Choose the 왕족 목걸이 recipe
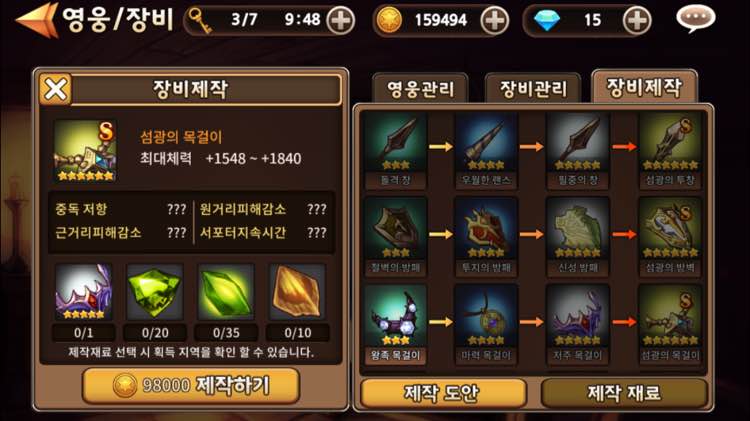The width and height of the screenshot is (750, 421). [x=396, y=324]
